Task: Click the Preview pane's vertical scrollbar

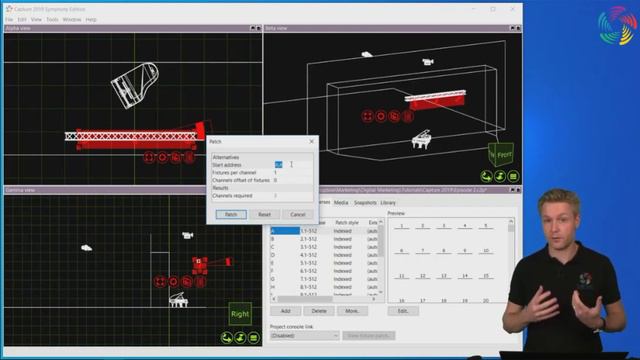Action: (511, 260)
